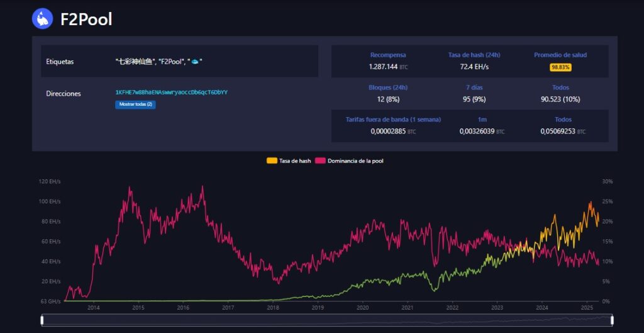Click the Tasa de hash (24h) heading
This screenshot has width=644, height=333.
pyautogui.click(x=474, y=55)
